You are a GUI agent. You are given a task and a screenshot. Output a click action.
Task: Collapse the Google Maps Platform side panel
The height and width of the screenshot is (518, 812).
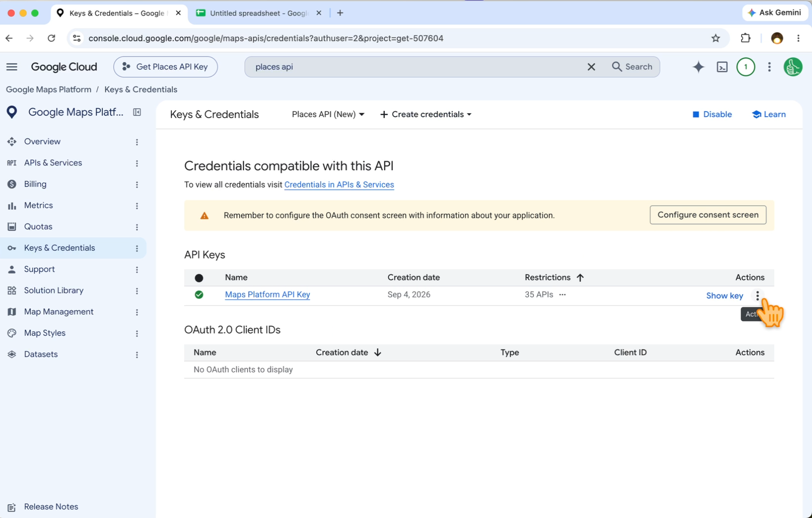137,112
